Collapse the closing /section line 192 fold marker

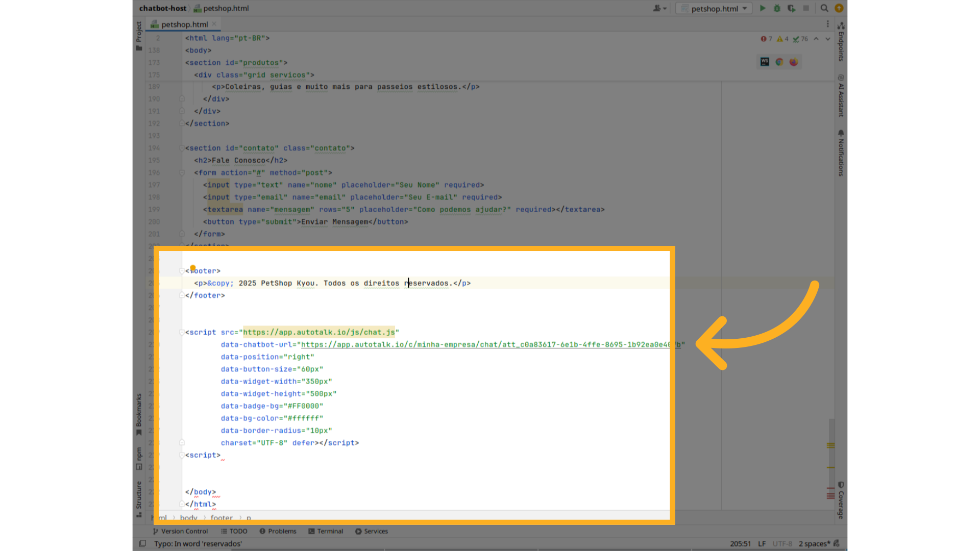pyautogui.click(x=182, y=123)
